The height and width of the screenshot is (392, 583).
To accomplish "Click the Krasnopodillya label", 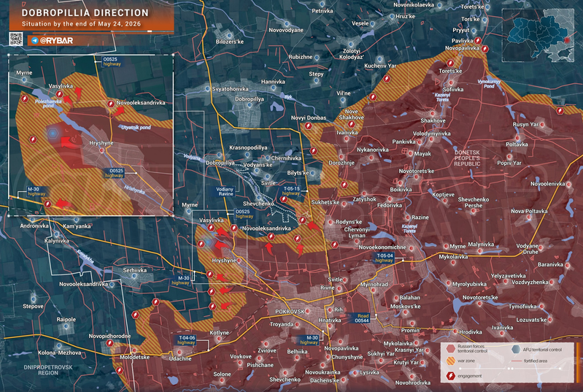I will coord(248,147).
